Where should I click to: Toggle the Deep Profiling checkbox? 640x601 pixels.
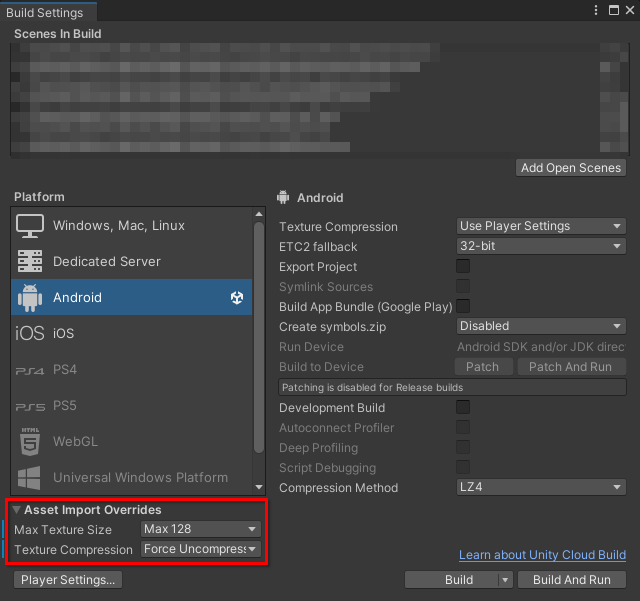463,447
